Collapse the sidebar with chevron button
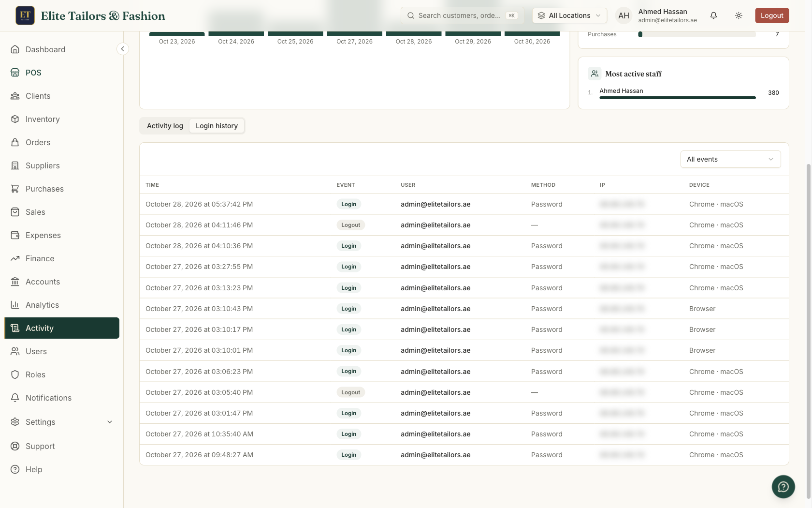Viewport: 812px width, 508px height. [x=123, y=49]
